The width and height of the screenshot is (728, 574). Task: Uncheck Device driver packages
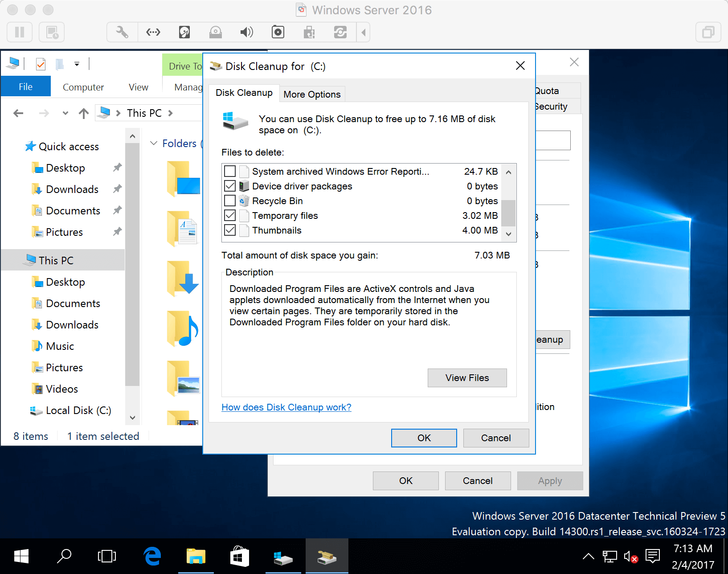(x=230, y=186)
